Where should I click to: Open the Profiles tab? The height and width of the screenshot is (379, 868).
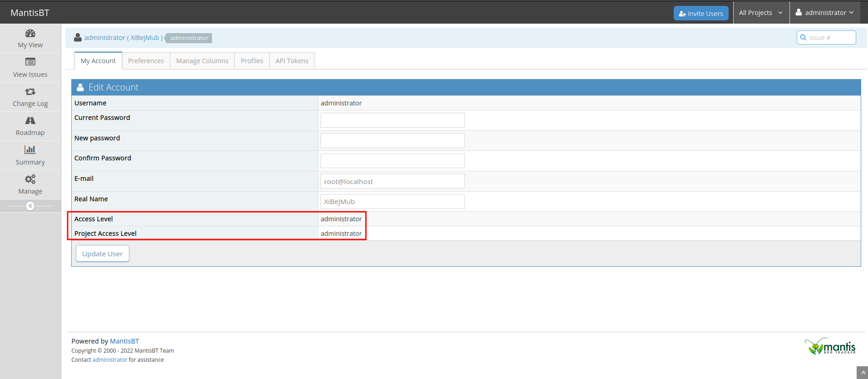[252, 61]
